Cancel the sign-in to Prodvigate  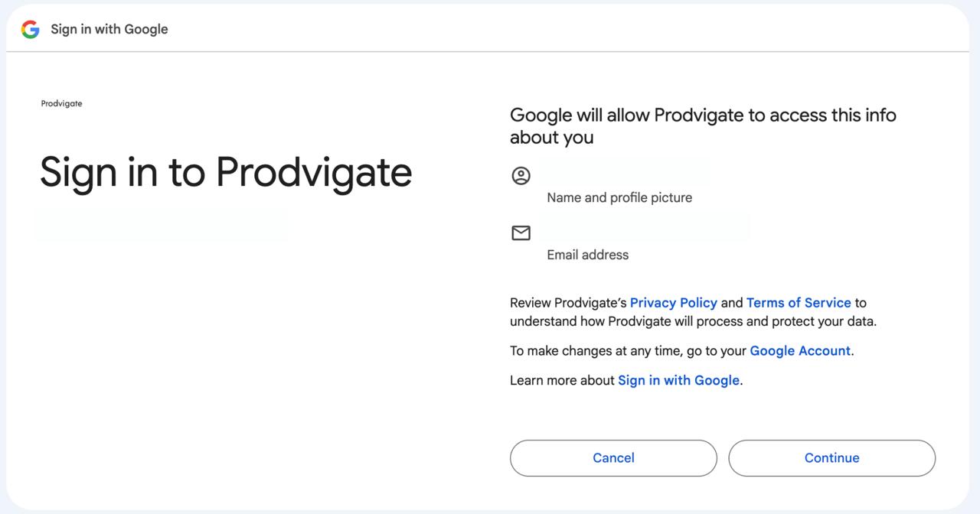[x=613, y=457]
